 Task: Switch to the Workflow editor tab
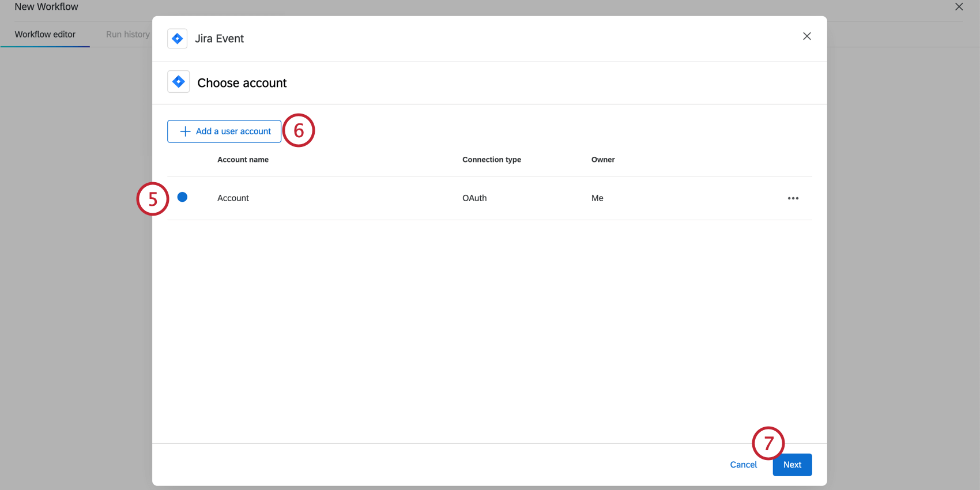coord(45,35)
